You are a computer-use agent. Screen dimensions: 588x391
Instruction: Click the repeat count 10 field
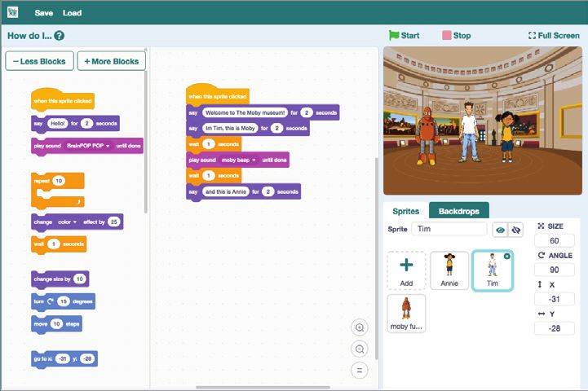[59, 181]
